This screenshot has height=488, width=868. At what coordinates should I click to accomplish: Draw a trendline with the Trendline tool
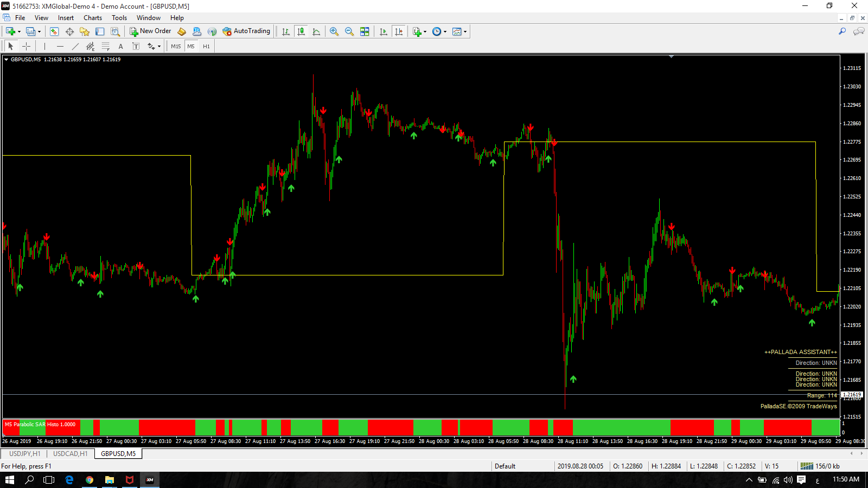pyautogui.click(x=75, y=47)
